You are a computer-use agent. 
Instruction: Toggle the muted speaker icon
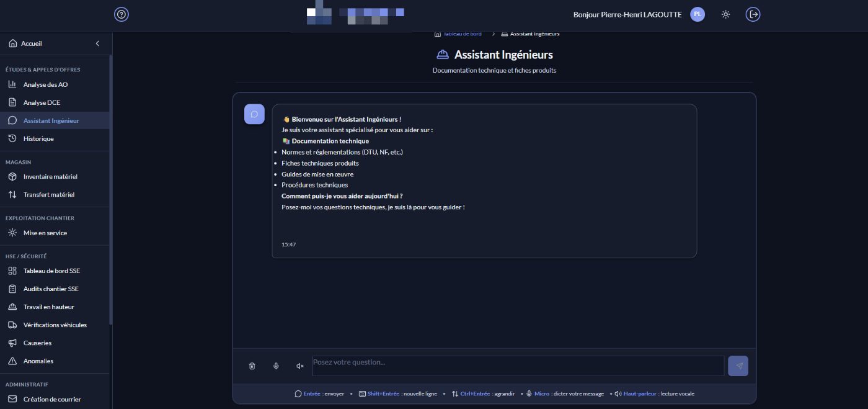300,366
